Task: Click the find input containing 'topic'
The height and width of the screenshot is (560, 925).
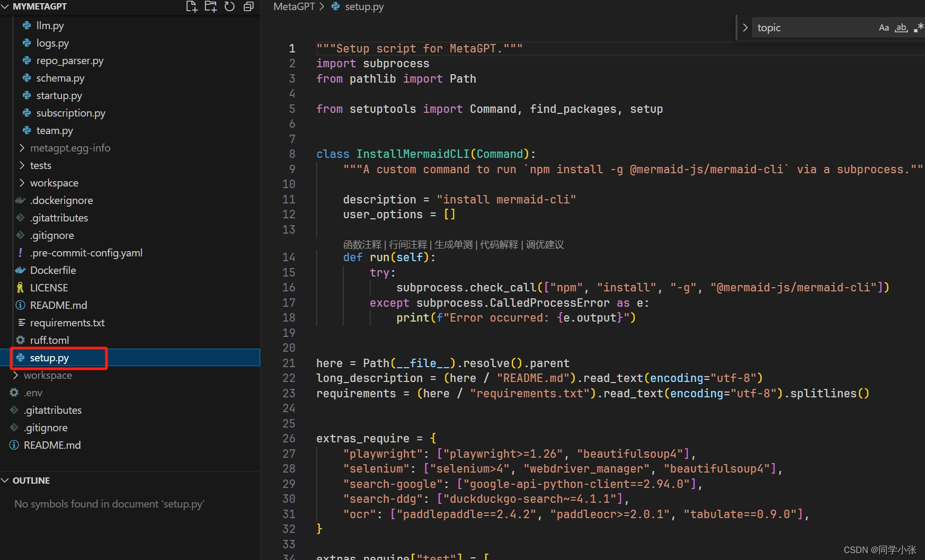Action: point(815,28)
